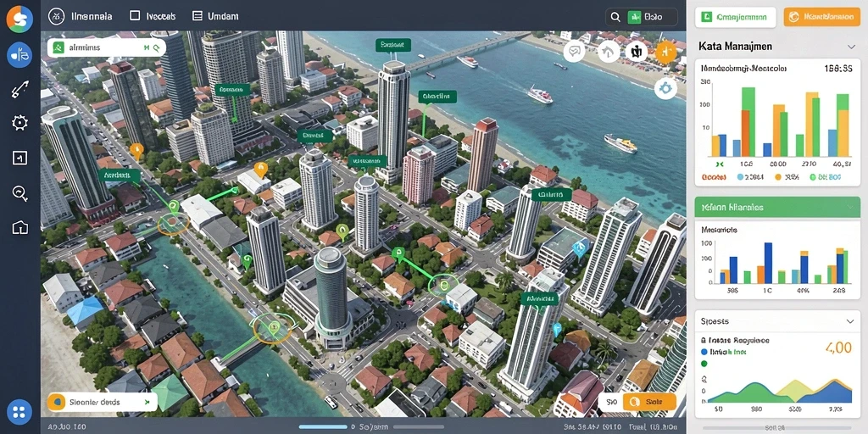Click the house icon in map controls

[609, 52]
